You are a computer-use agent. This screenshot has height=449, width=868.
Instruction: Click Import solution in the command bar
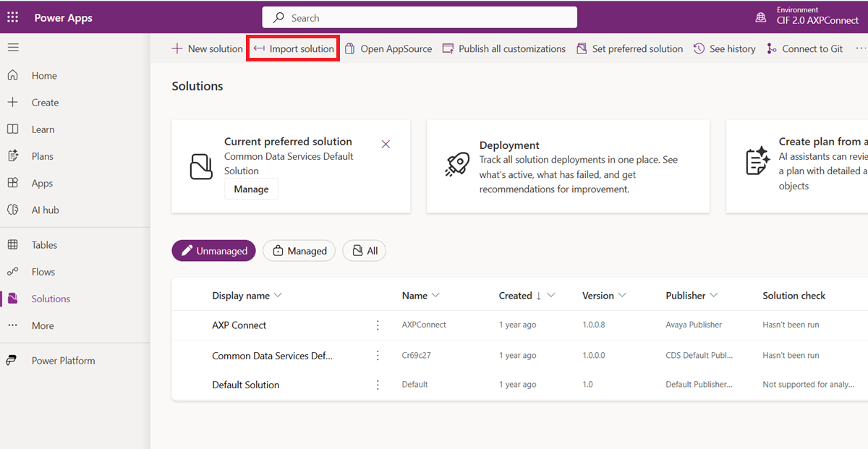click(293, 48)
